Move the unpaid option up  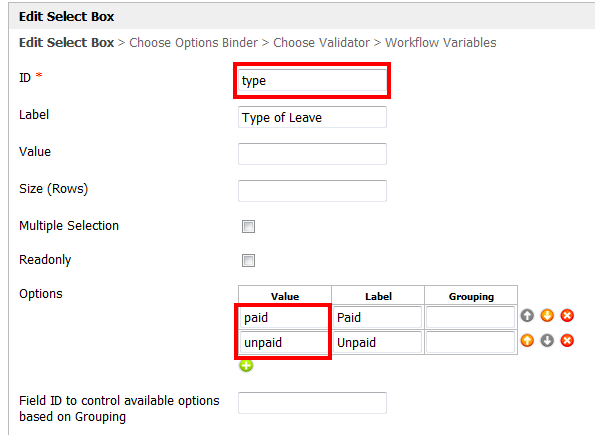[527, 340]
